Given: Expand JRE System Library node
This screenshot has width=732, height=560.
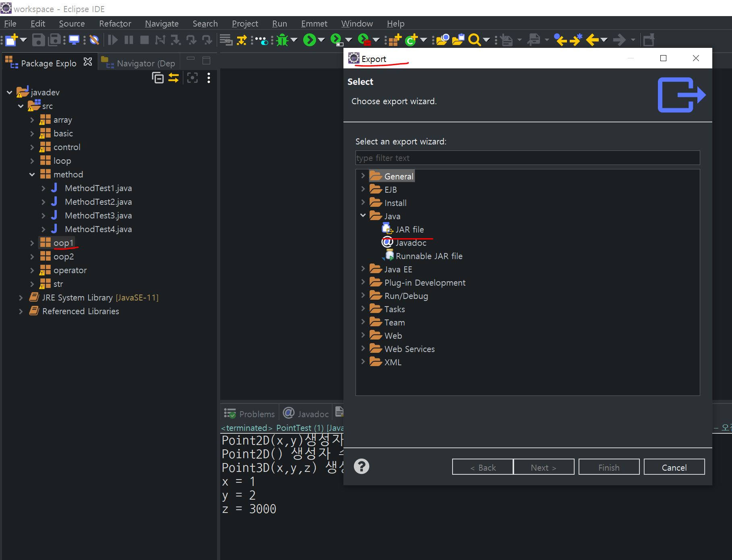Looking at the screenshot, I should coord(21,298).
